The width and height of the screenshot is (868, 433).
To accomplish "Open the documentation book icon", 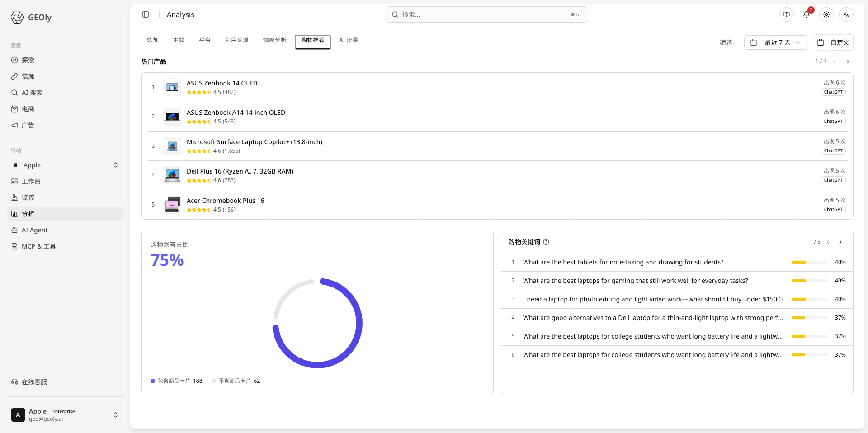I will click(x=787, y=14).
